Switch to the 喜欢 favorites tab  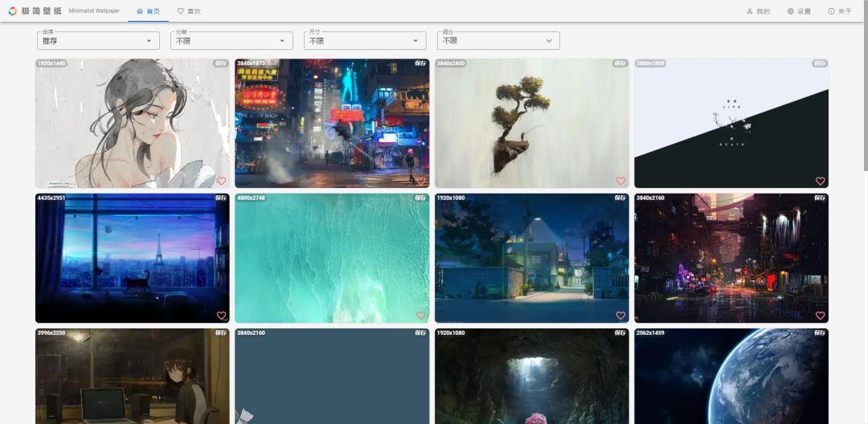(189, 11)
